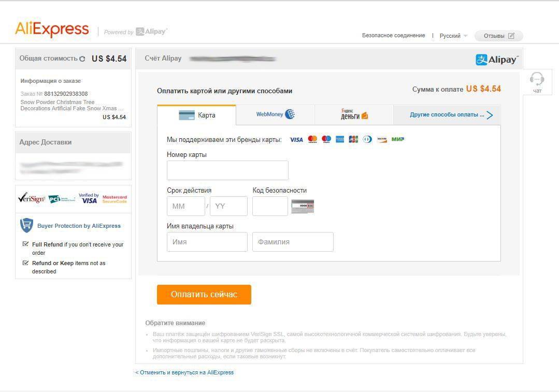Click the Verified by VISA badge
Viewport: 559px width, 392px height.
point(89,198)
